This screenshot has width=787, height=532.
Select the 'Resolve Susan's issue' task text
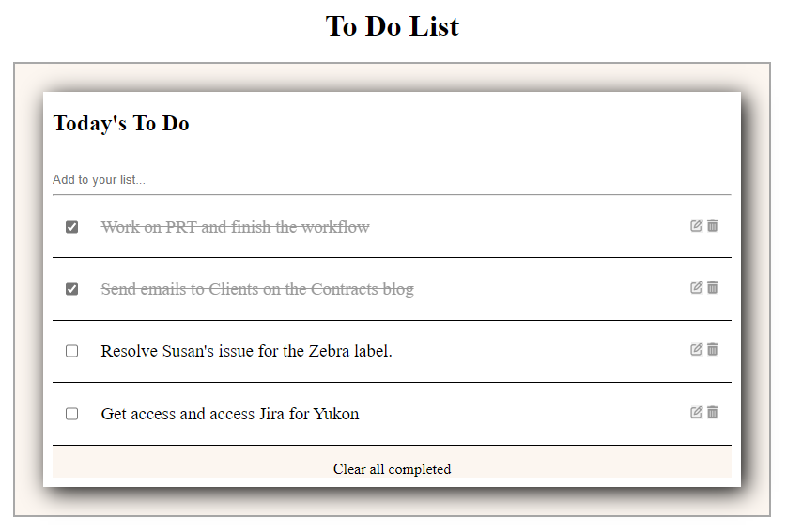pyautogui.click(x=246, y=351)
